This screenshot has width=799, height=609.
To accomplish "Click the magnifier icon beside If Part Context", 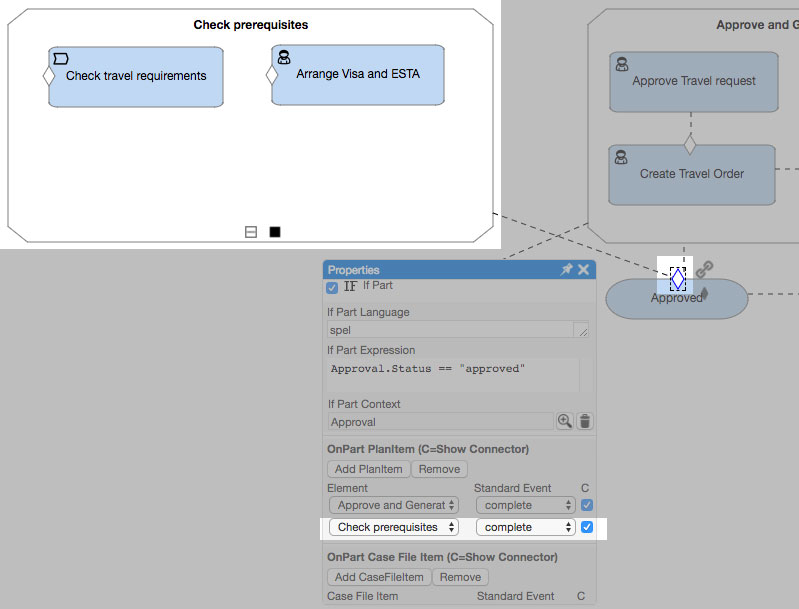I will point(565,422).
